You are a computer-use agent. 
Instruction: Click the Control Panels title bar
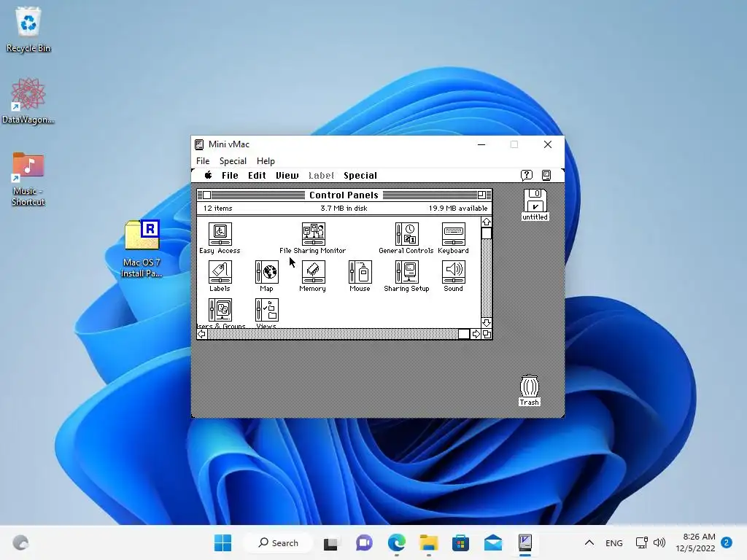(x=344, y=195)
